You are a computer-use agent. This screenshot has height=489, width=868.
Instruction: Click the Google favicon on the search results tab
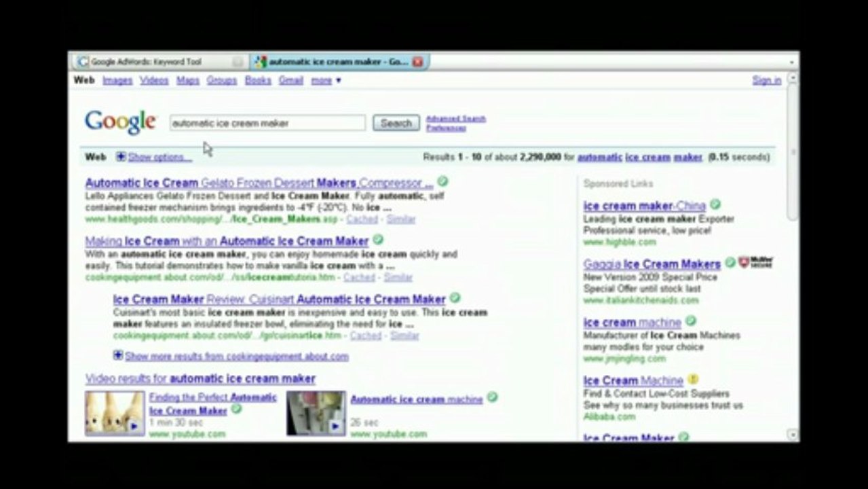point(260,62)
